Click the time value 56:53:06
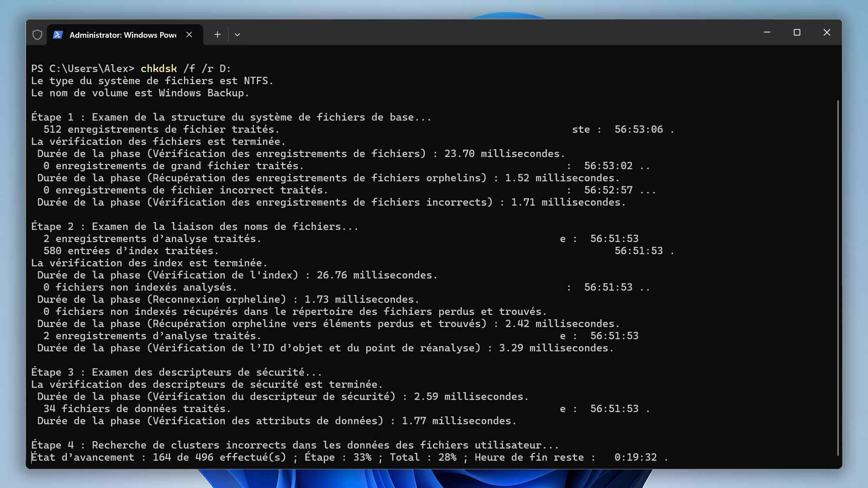Viewport: 868px width, 488px height. click(x=638, y=129)
